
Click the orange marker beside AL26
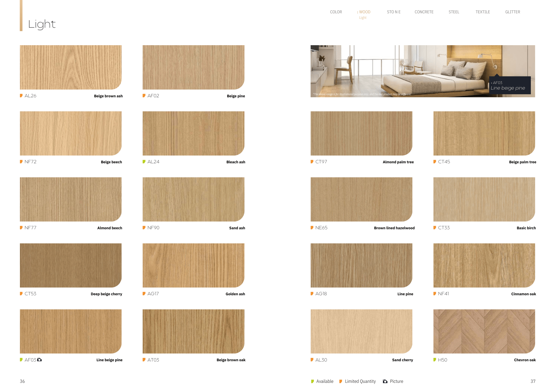[21, 96]
